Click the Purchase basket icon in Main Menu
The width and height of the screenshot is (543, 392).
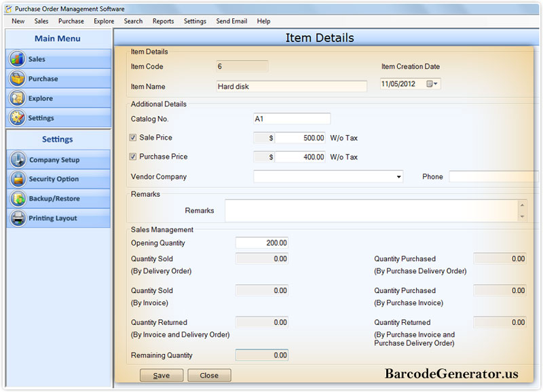pyautogui.click(x=18, y=79)
